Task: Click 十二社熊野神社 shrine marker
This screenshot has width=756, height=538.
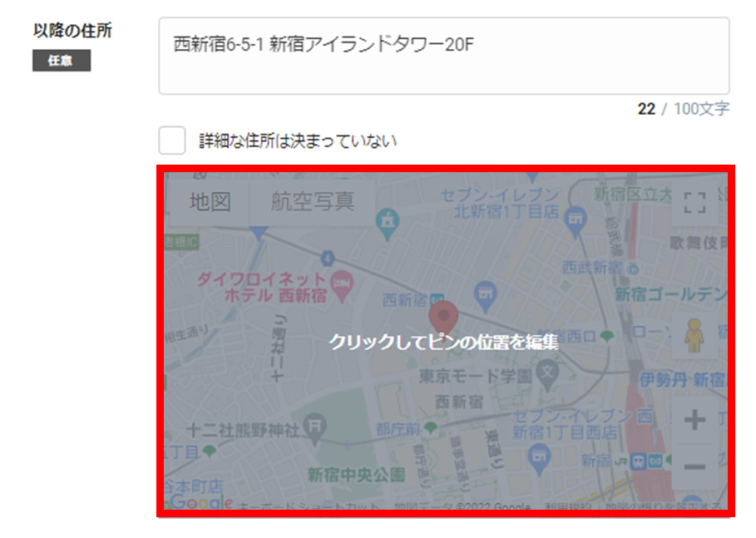Action: click(315, 428)
